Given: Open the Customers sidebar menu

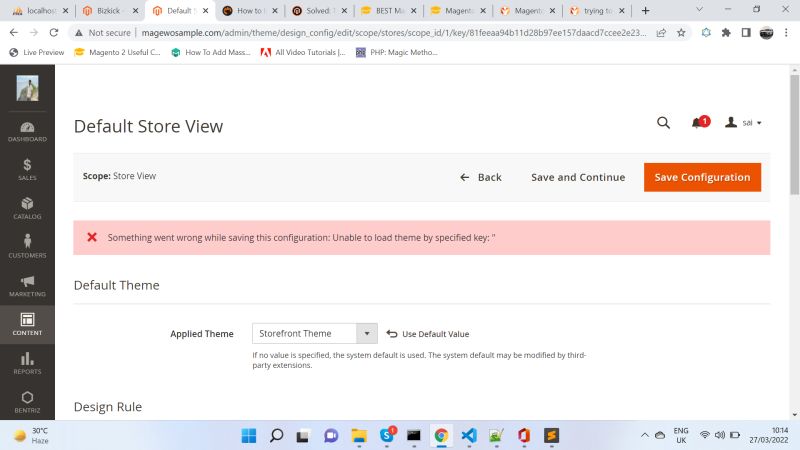Looking at the screenshot, I should pos(27,247).
